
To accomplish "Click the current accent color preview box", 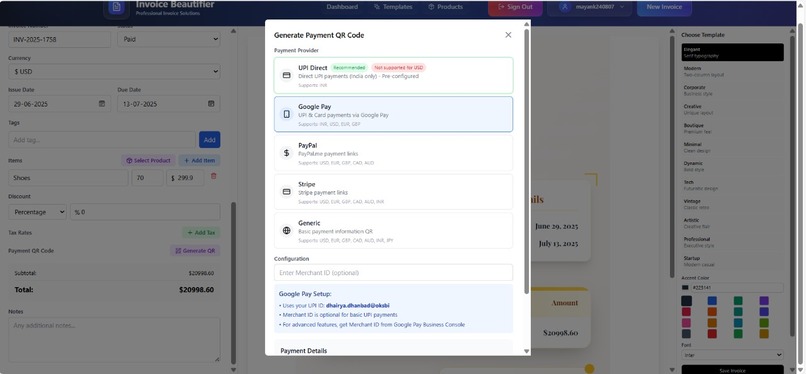I will pos(685,288).
